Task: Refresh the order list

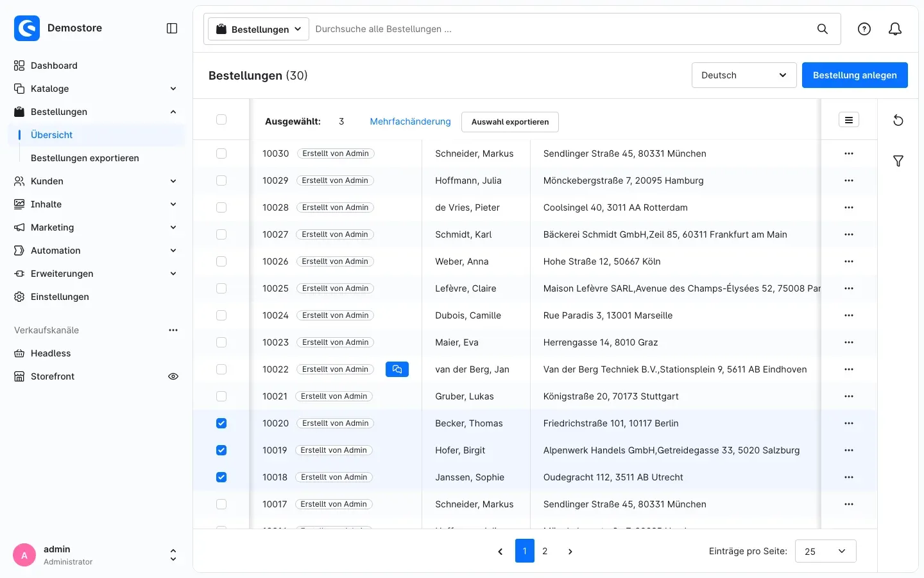Action: click(x=898, y=120)
